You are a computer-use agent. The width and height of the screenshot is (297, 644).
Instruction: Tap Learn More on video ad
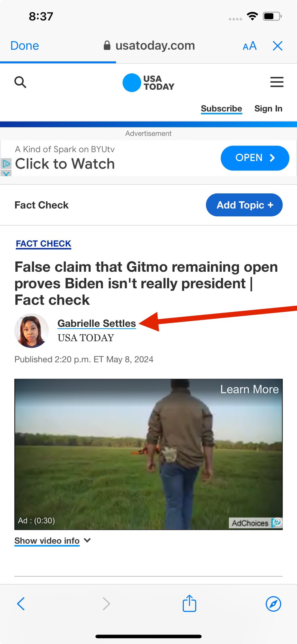[x=249, y=389]
